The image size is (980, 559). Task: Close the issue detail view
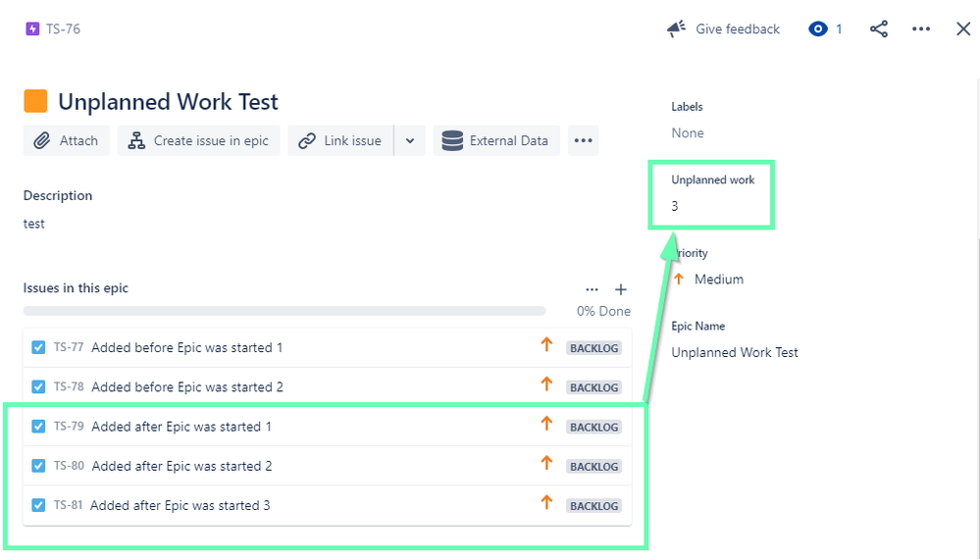click(963, 28)
